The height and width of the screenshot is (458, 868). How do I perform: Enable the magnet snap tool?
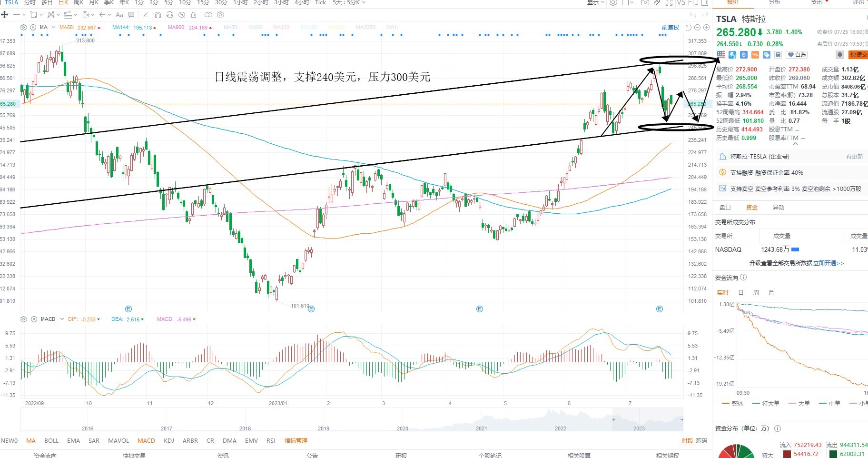pos(158,15)
